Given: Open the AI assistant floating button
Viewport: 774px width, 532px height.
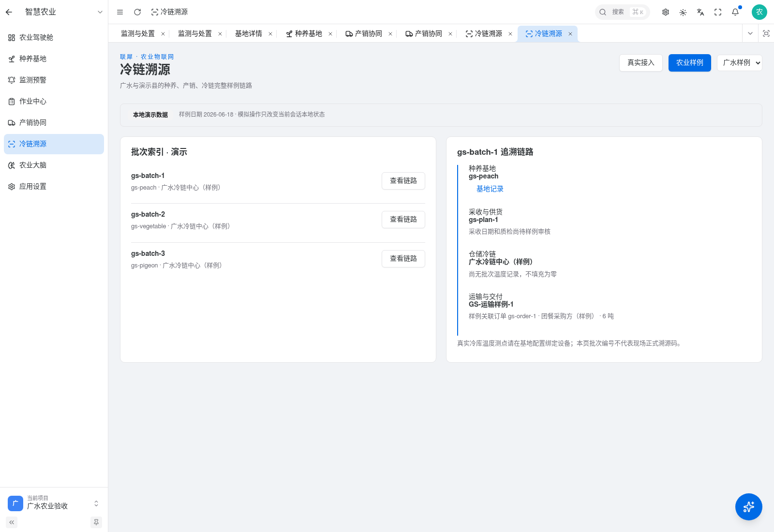Looking at the screenshot, I should (x=749, y=507).
